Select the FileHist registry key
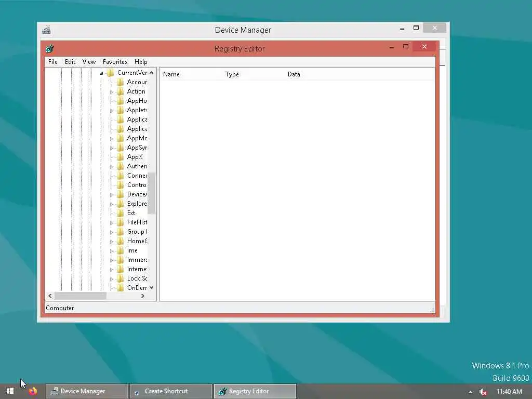This screenshot has height=399, width=532. pyautogui.click(x=137, y=222)
